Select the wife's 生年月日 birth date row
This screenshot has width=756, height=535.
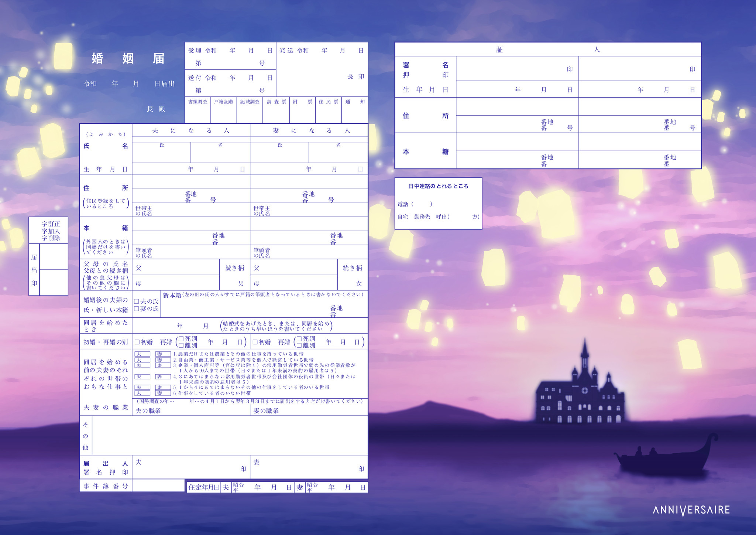coord(309,169)
